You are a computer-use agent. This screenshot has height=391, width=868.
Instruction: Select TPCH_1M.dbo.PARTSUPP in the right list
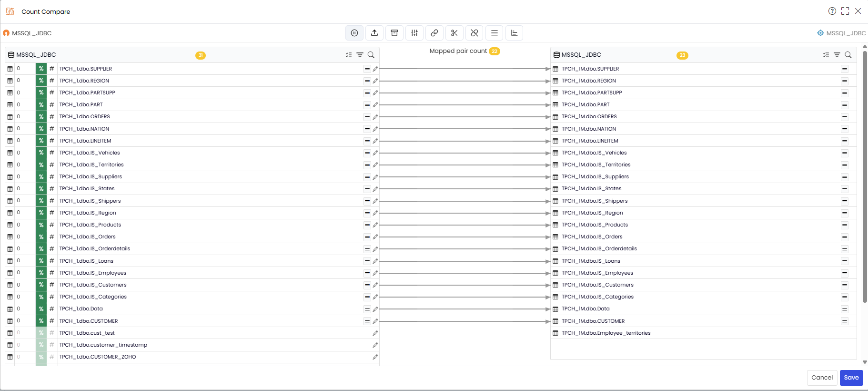point(592,93)
